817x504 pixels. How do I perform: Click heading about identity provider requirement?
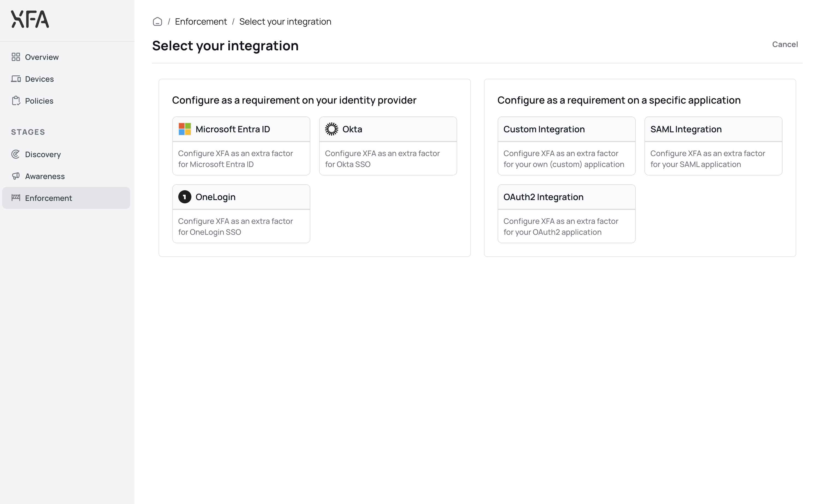click(x=294, y=100)
